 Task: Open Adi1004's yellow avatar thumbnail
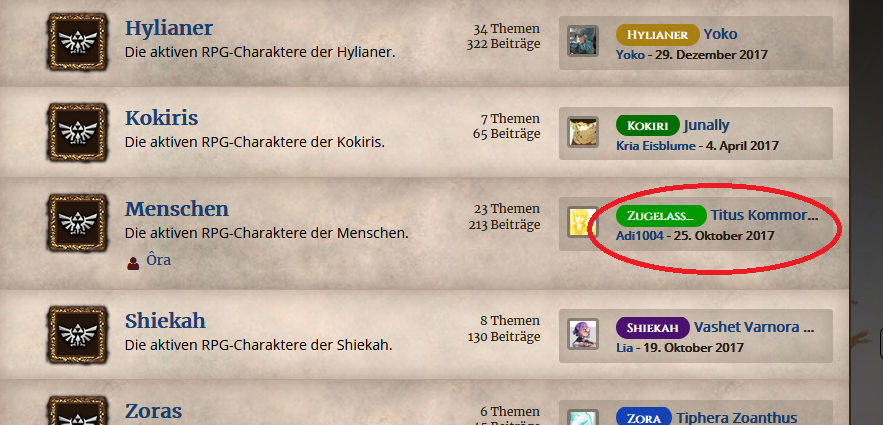[x=582, y=222]
